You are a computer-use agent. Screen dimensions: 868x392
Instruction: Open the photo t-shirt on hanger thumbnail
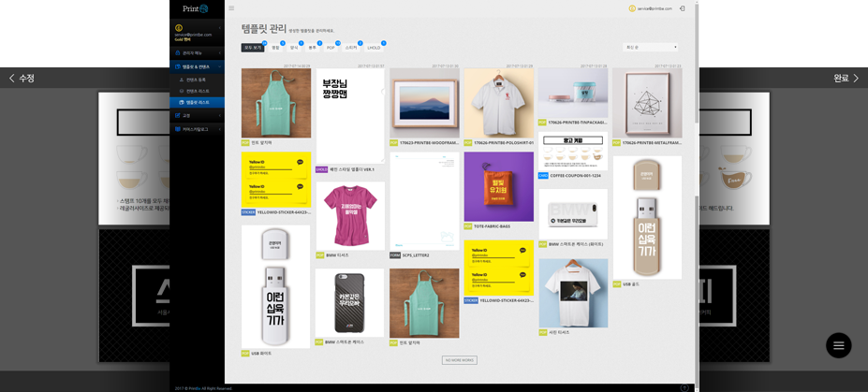pyautogui.click(x=573, y=293)
